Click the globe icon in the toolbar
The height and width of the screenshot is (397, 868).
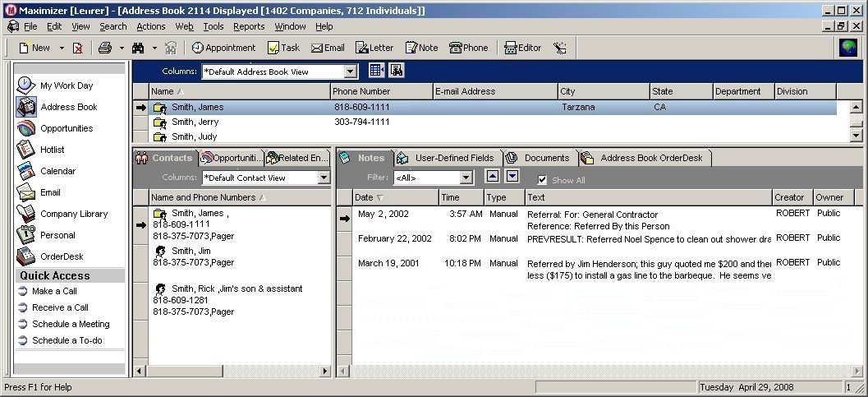pos(848,48)
